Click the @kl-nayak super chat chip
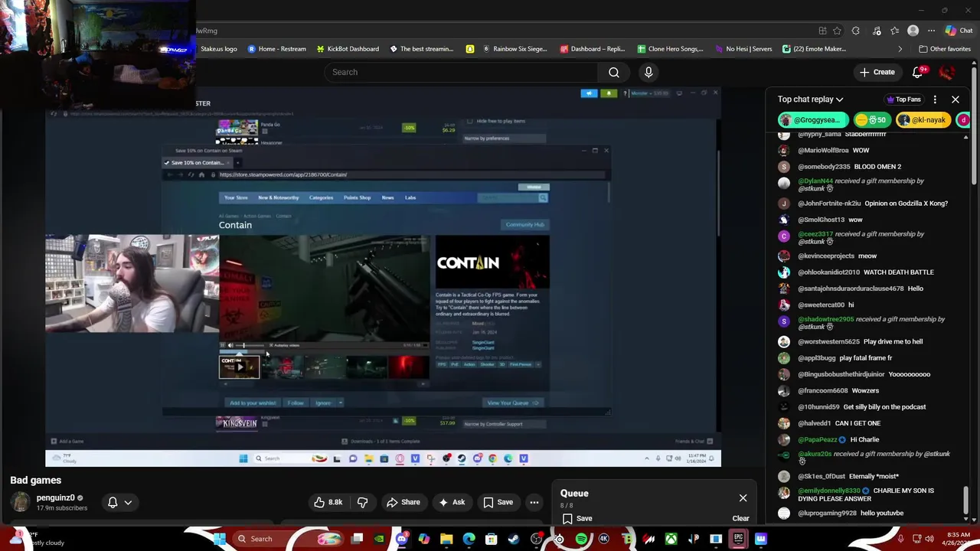The image size is (980, 551). point(923,119)
